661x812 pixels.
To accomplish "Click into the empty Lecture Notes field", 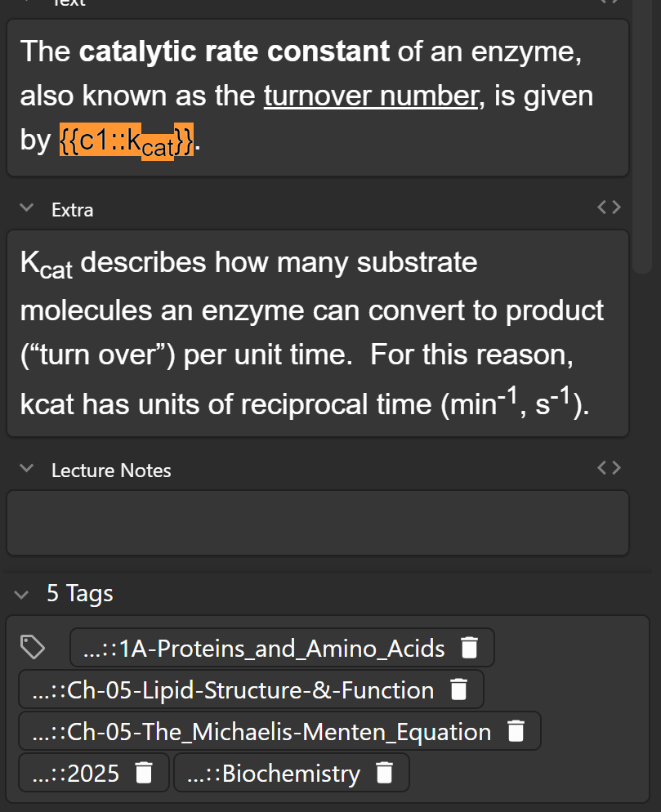I will point(317,523).
